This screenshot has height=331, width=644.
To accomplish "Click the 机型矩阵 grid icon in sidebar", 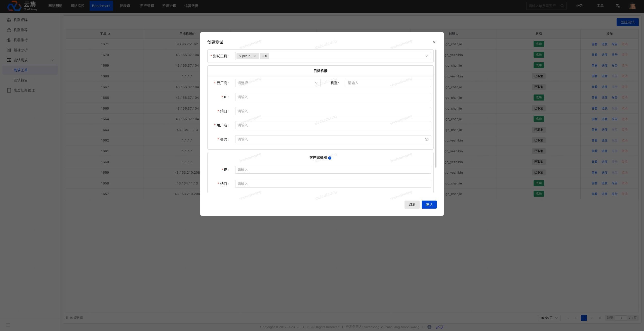I will (x=9, y=20).
